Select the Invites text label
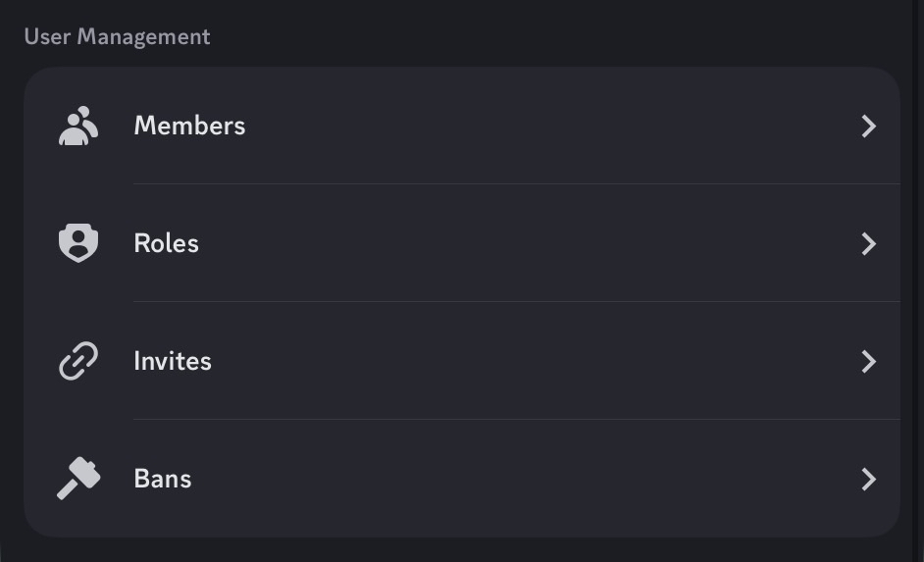Image resolution: width=924 pixels, height=562 pixels. (x=173, y=361)
